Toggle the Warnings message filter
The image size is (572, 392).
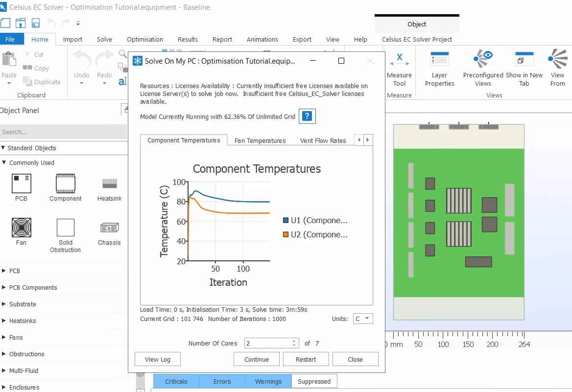(x=268, y=381)
